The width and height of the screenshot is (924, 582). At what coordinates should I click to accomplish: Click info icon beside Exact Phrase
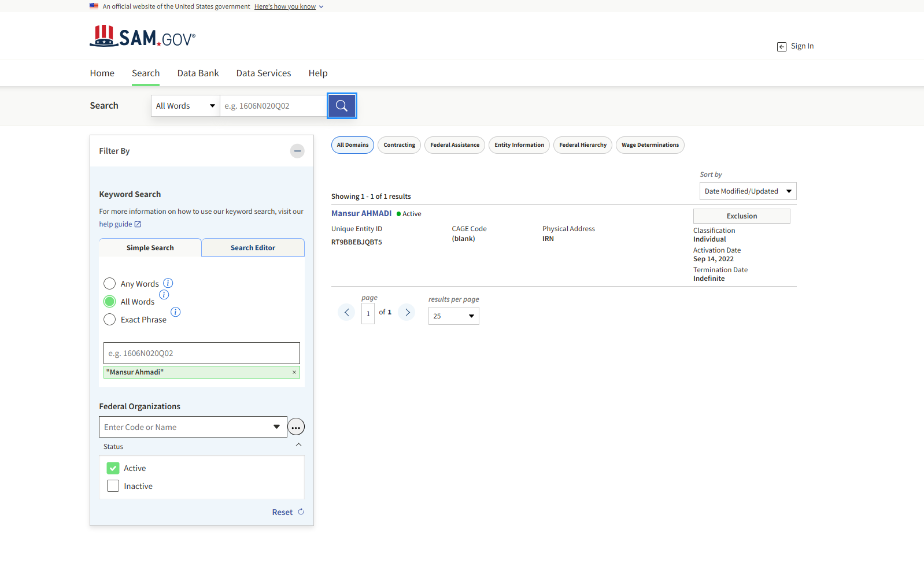176,312
